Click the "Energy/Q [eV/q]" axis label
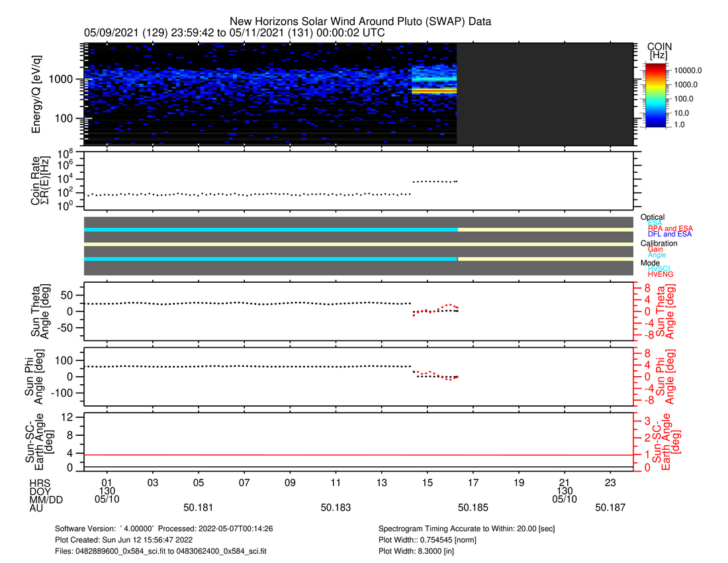This screenshot has height=563, width=728. click(x=37, y=94)
